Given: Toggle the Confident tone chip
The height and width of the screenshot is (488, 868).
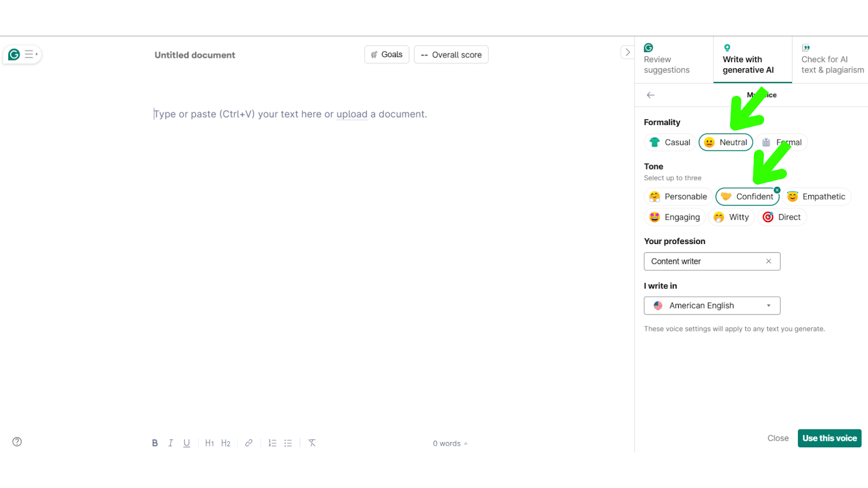Looking at the screenshot, I should [x=747, y=197].
